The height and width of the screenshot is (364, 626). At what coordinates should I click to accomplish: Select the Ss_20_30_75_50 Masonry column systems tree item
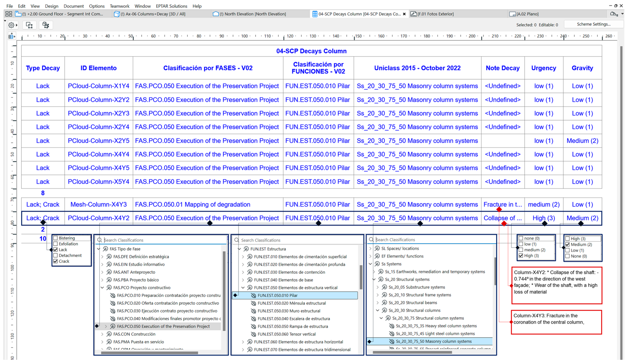433,341
